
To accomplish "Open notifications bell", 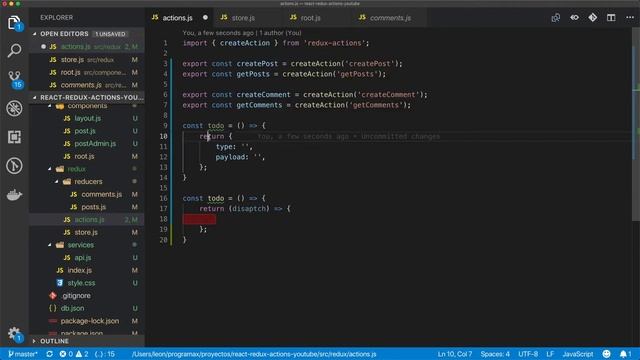I will point(625,354).
